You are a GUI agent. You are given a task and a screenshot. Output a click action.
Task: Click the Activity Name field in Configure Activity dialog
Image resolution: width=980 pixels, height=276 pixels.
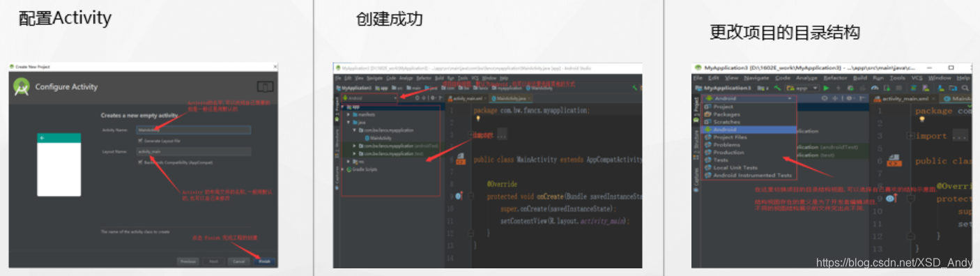[193, 130]
